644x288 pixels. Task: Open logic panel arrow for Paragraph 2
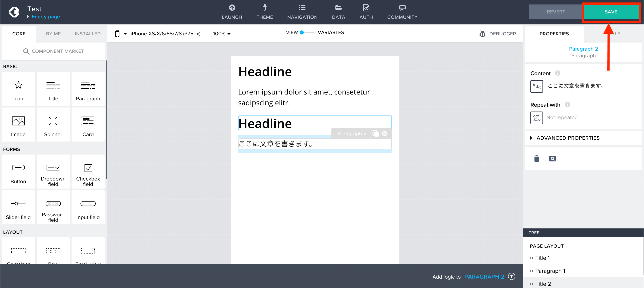pyautogui.click(x=512, y=277)
